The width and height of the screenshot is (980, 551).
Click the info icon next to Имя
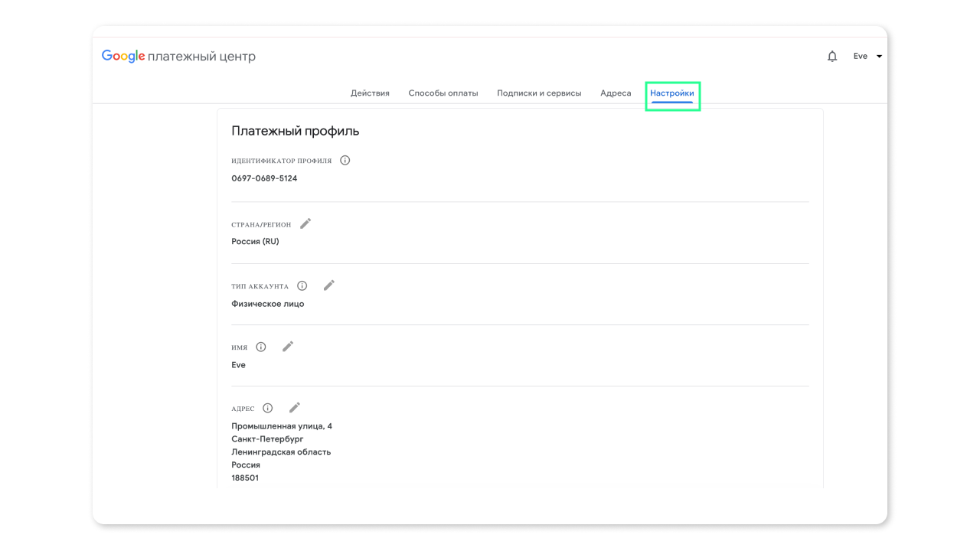(x=260, y=346)
